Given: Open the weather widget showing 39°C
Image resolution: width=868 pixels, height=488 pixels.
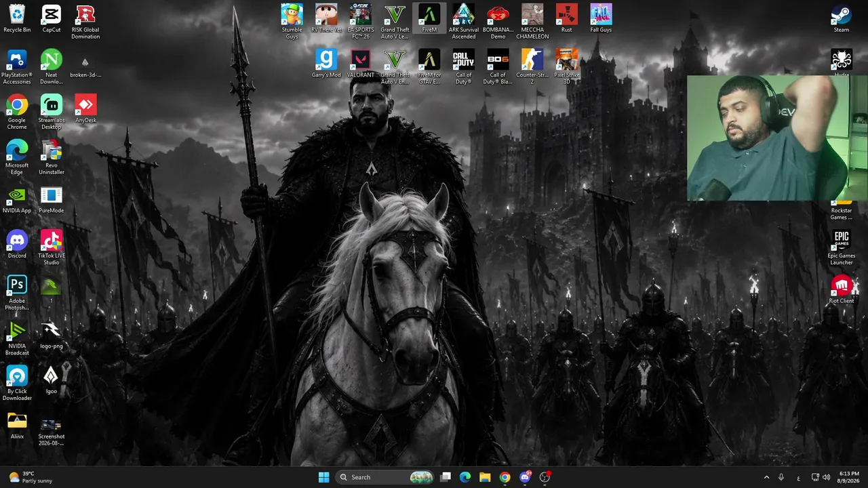Looking at the screenshot, I should [31, 477].
